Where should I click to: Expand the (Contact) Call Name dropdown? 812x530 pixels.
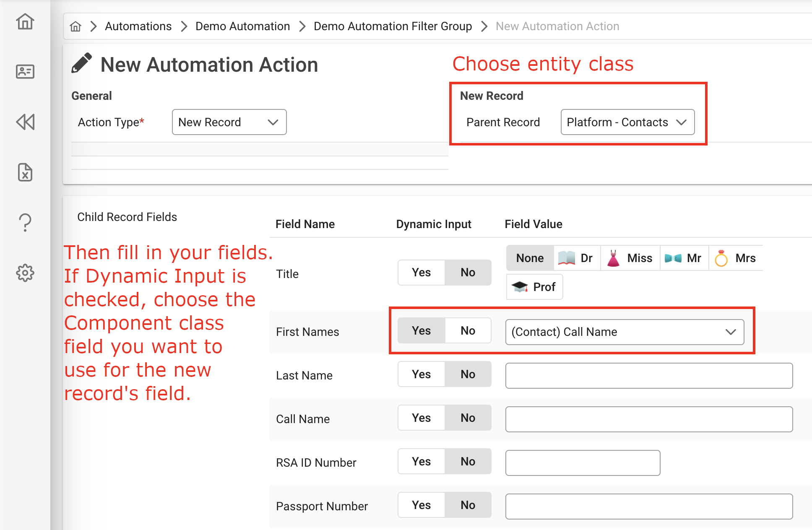pos(625,332)
